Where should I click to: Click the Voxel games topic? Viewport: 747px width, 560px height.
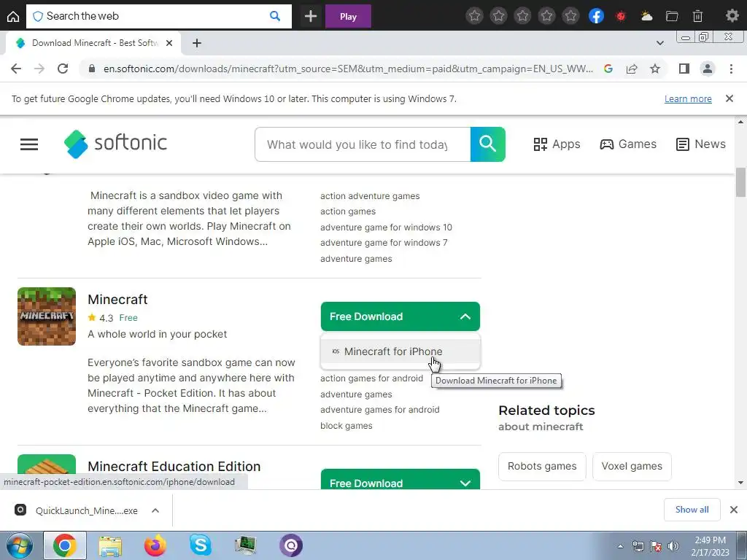(x=632, y=466)
